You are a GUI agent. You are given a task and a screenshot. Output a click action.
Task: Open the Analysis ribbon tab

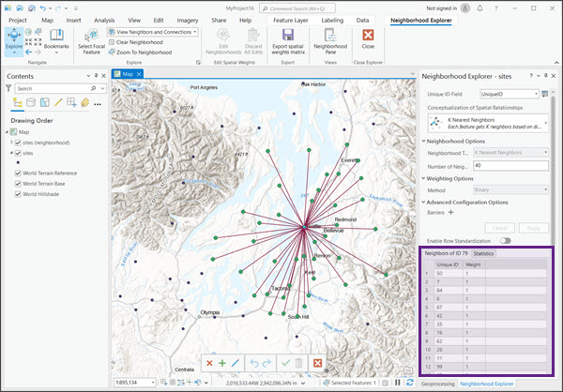[x=104, y=19]
